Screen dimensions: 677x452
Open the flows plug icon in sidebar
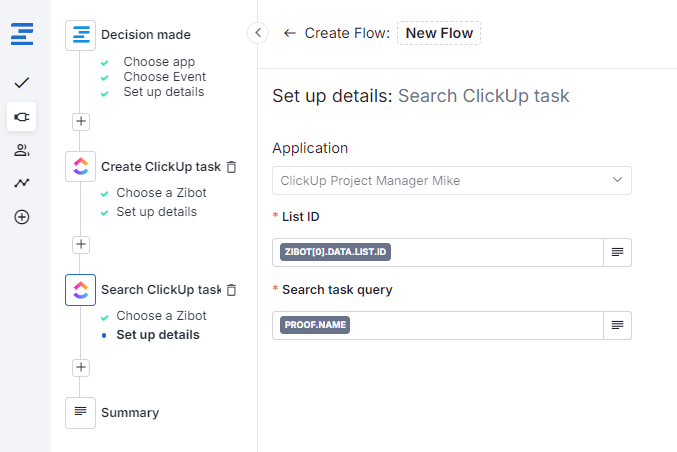pyautogui.click(x=21, y=117)
